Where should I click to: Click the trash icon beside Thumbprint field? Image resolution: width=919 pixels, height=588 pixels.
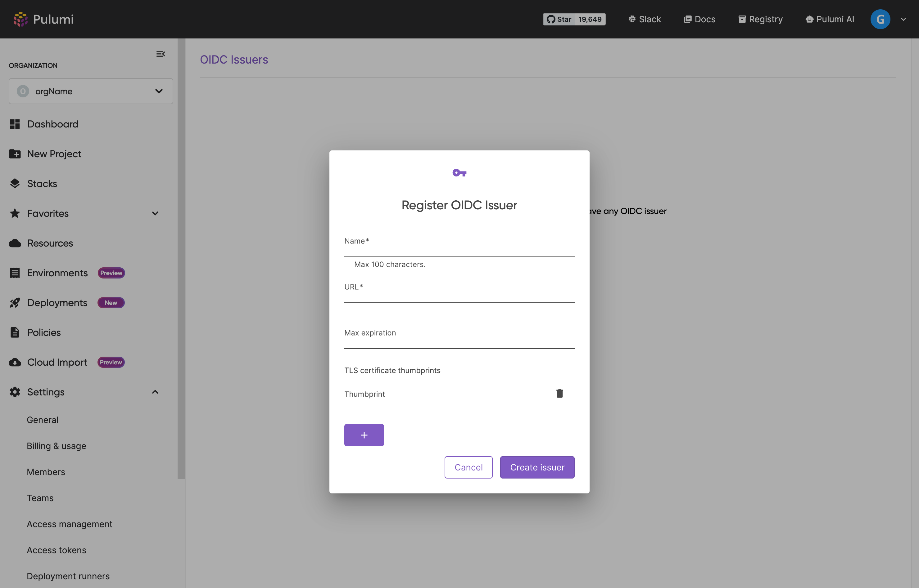559,393
